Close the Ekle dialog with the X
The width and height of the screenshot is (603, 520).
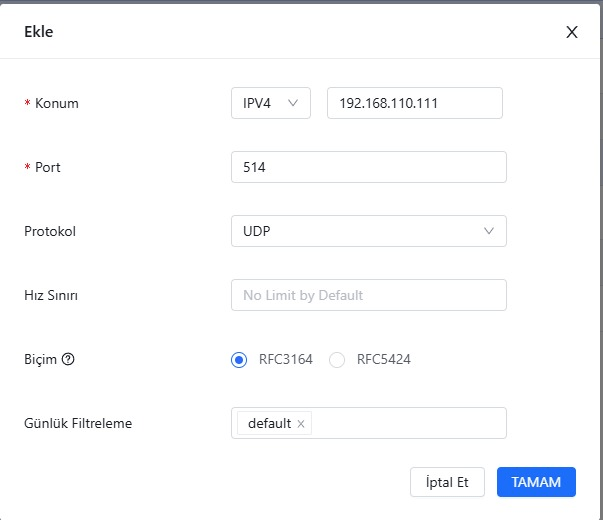(x=572, y=32)
